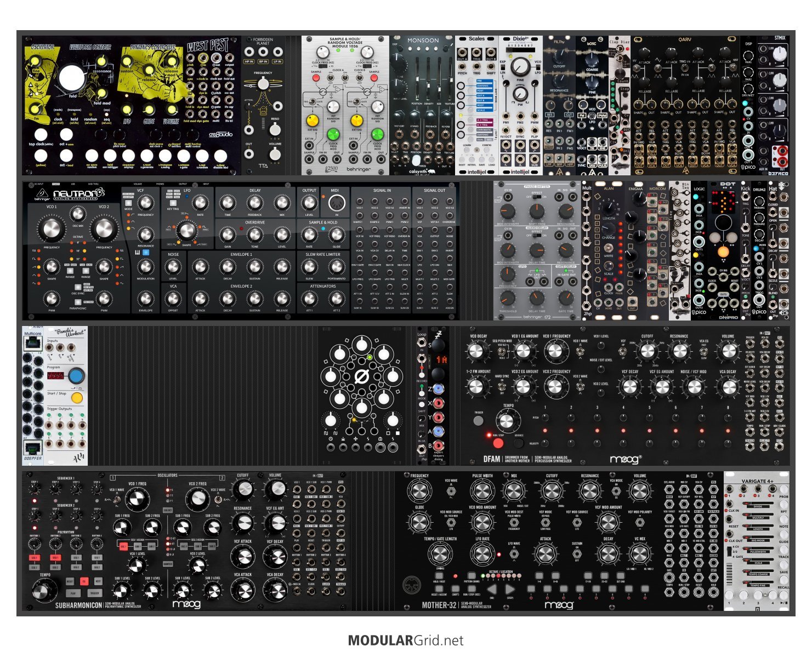Click the blue Program knob on Pamela's Workout
The image size is (812, 652).
[76, 376]
